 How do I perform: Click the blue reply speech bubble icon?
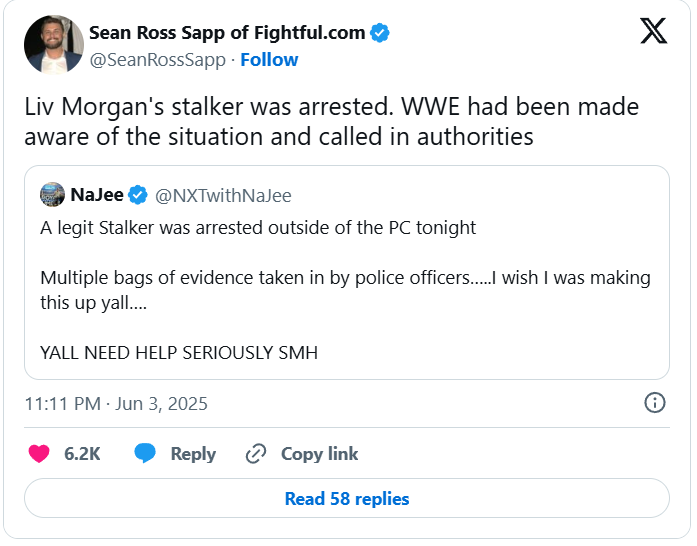point(145,453)
